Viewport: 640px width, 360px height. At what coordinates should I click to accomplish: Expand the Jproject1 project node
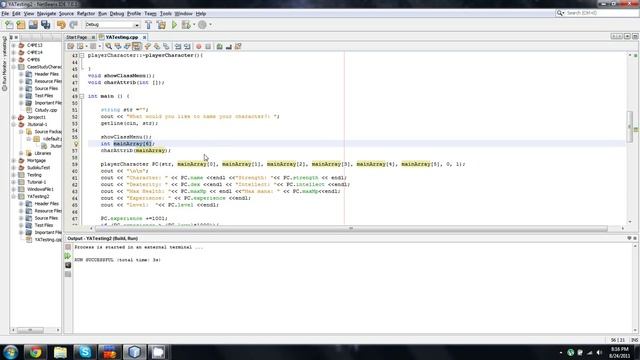click(13, 117)
